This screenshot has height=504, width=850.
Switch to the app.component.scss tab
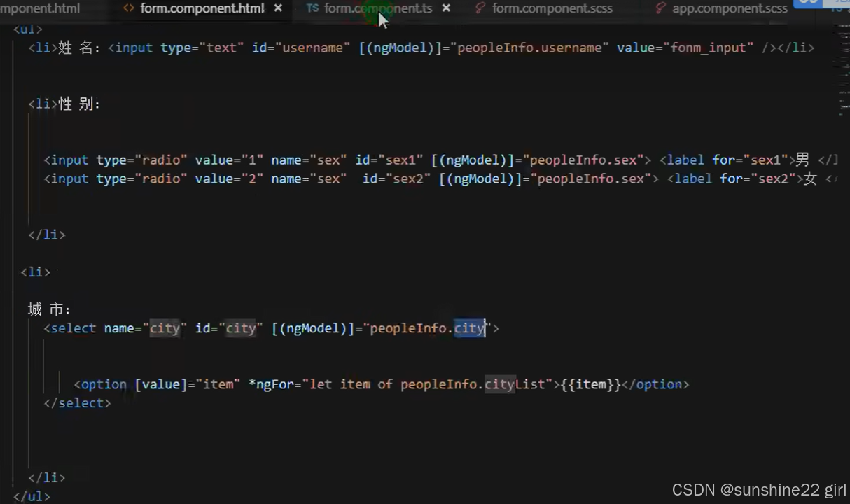(x=730, y=8)
